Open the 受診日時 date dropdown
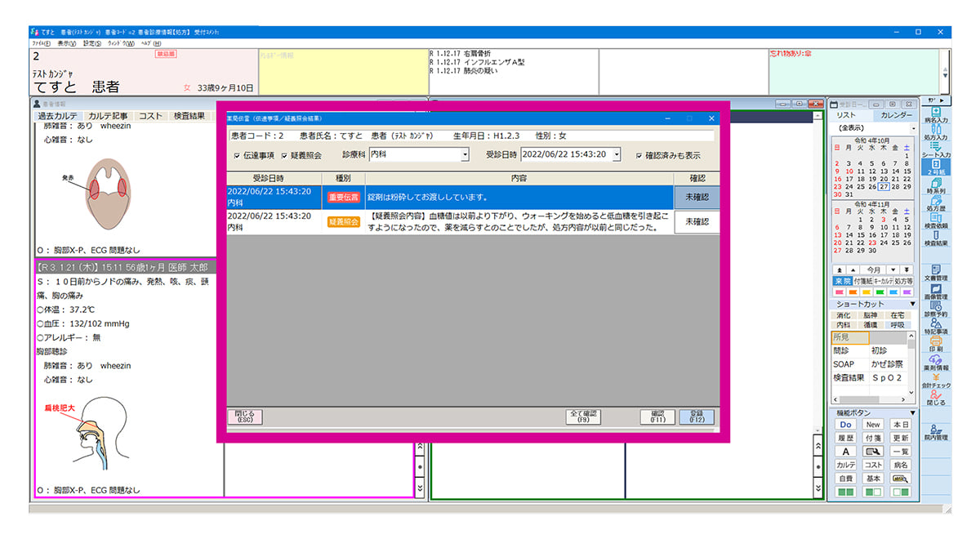This screenshot has width=980, height=539. pos(616,154)
